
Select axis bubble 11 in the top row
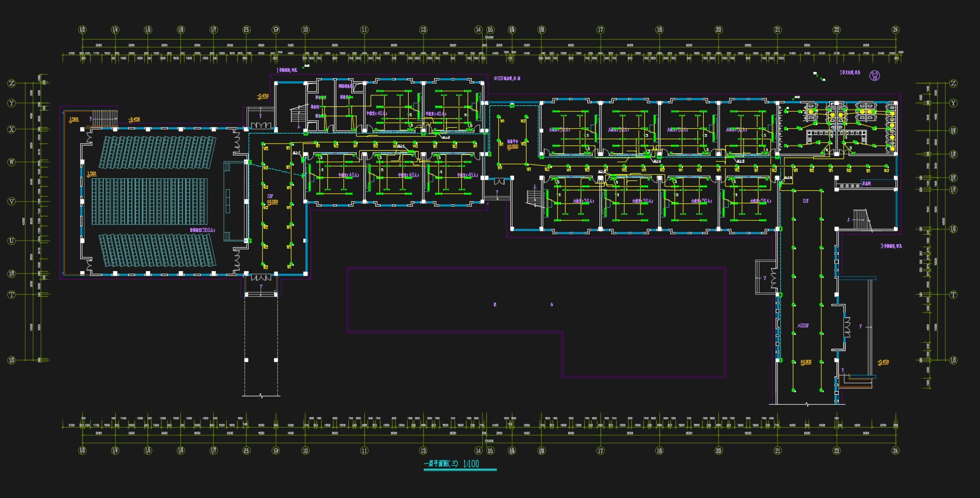tap(364, 30)
